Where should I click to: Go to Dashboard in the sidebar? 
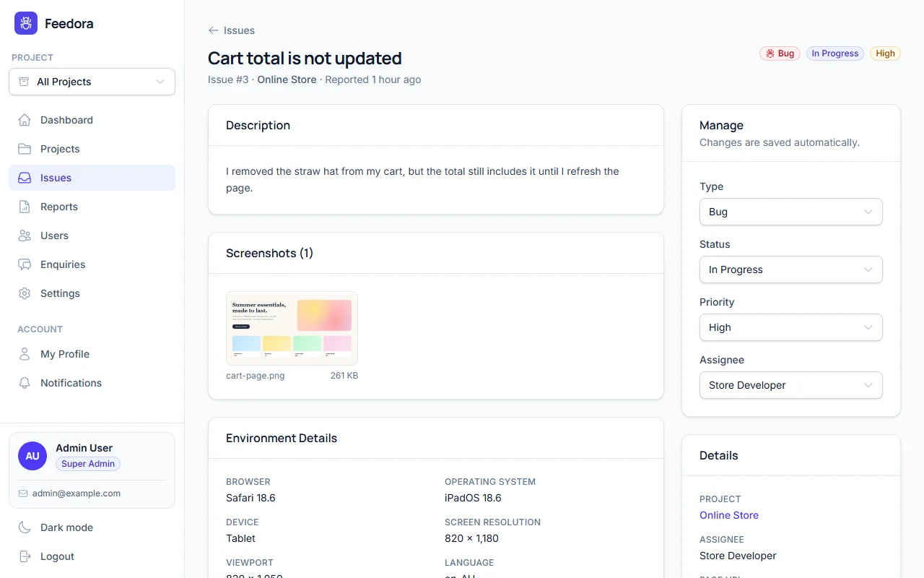pos(92,120)
